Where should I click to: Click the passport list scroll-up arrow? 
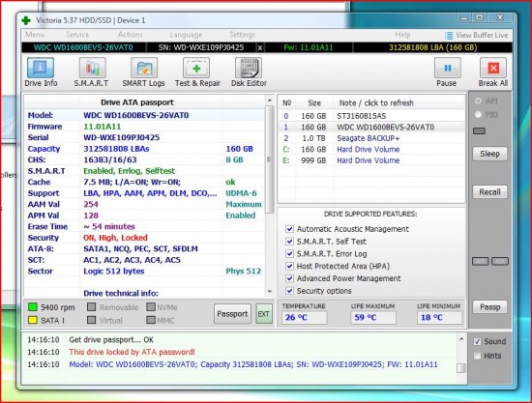click(x=270, y=101)
